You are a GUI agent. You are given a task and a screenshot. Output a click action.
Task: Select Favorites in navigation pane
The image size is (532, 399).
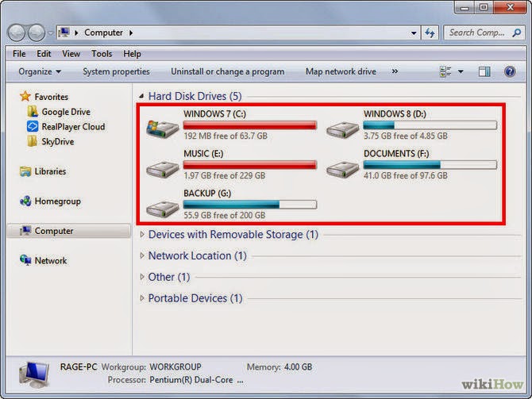point(52,97)
